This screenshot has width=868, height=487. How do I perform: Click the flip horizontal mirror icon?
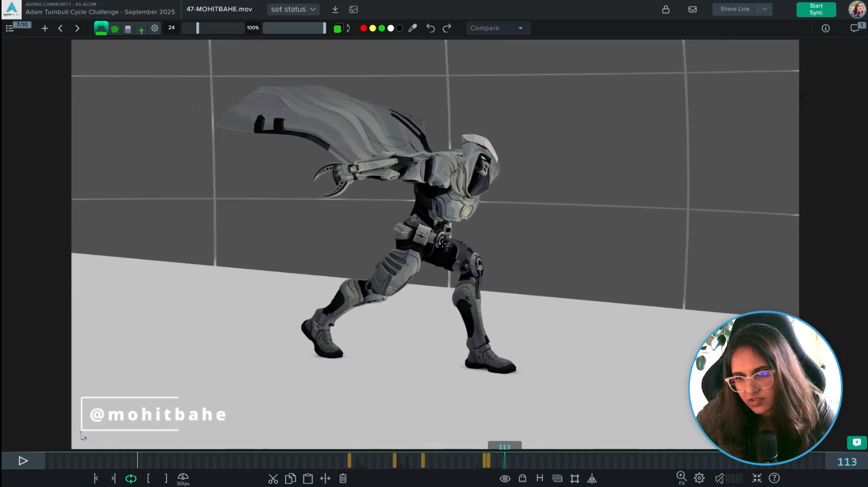[x=592, y=478]
